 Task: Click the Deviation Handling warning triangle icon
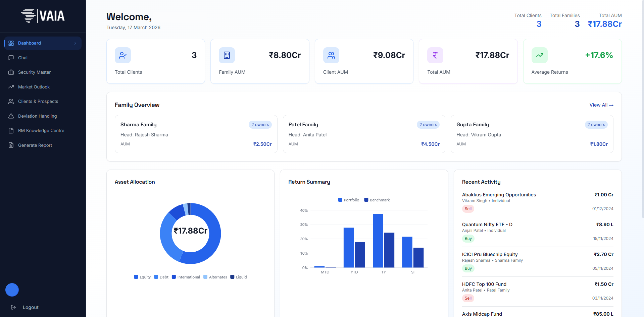(x=11, y=116)
